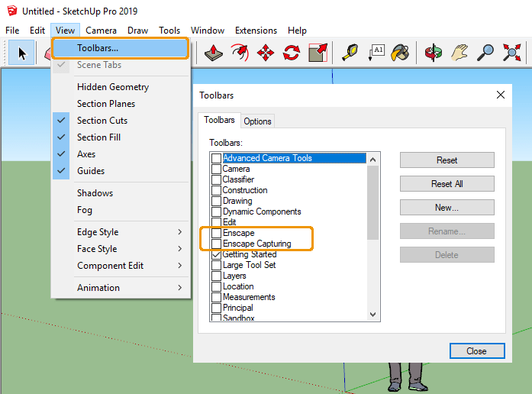Turn off Section Fill in View menu
Viewport: 532px width, 394px height.
click(121, 137)
